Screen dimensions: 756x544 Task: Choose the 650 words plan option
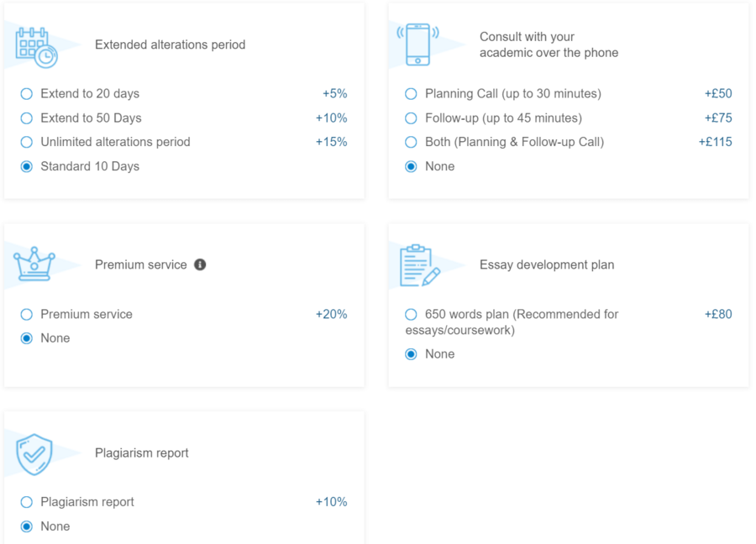coord(411,315)
